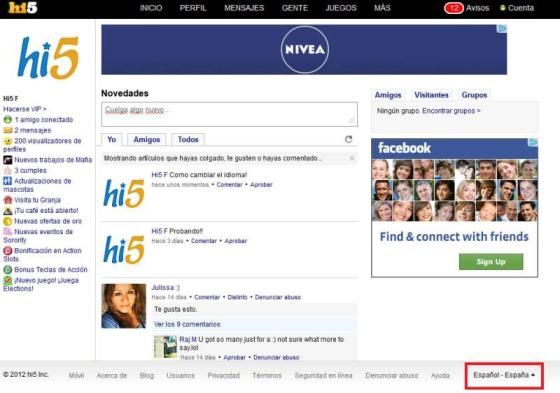This screenshot has width=560, height=393.
Task: Close the NIVEA ad via AdChoices icon
Action: 502,29
